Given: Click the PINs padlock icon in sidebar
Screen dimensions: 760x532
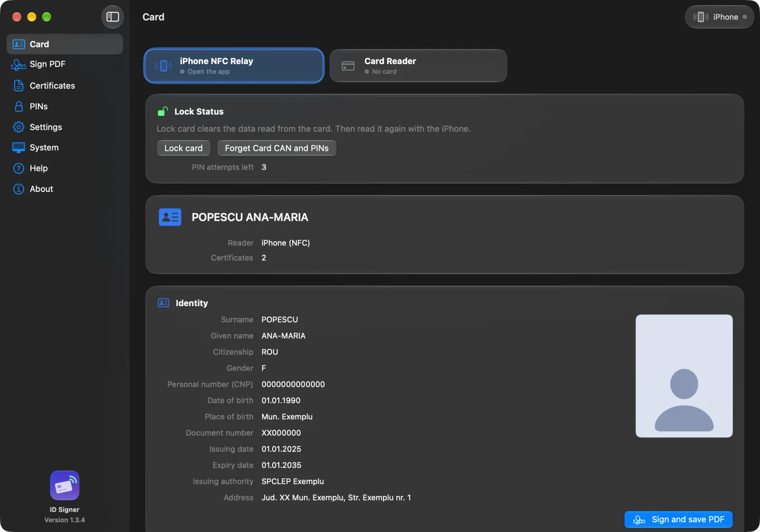Looking at the screenshot, I should click(x=19, y=106).
